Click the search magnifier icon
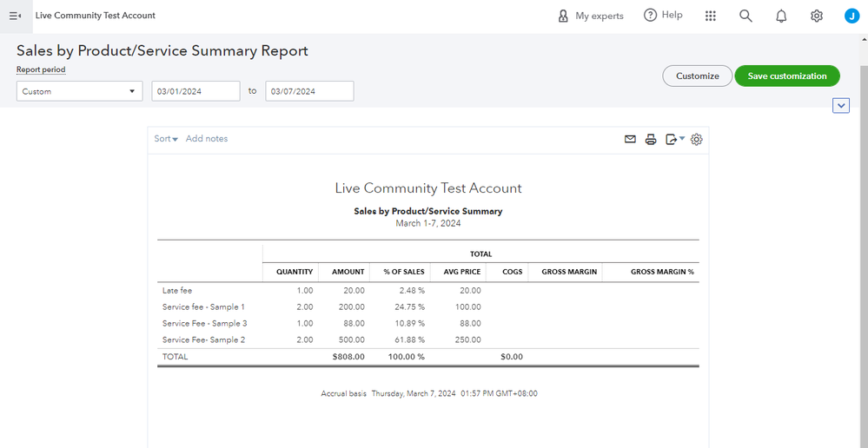Screen dimensions: 868x448 tap(745, 16)
